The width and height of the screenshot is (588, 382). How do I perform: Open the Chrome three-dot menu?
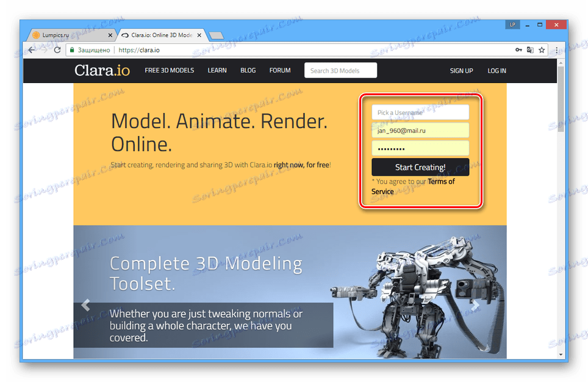(x=556, y=50)
